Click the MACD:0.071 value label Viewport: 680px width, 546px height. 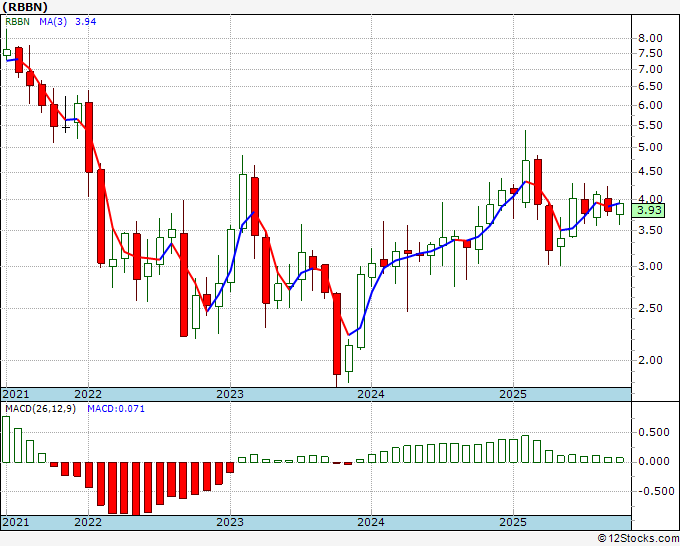(116, 409)
